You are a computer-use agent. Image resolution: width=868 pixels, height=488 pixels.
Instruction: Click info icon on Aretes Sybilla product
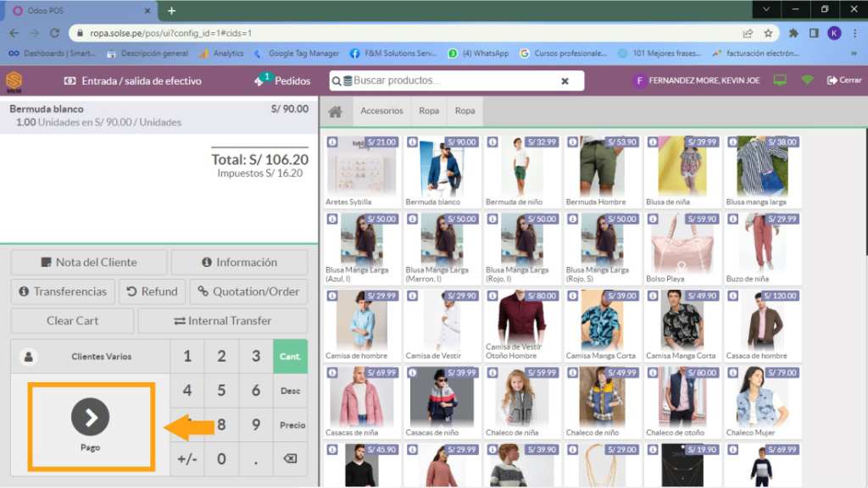[x=332, y=142]
